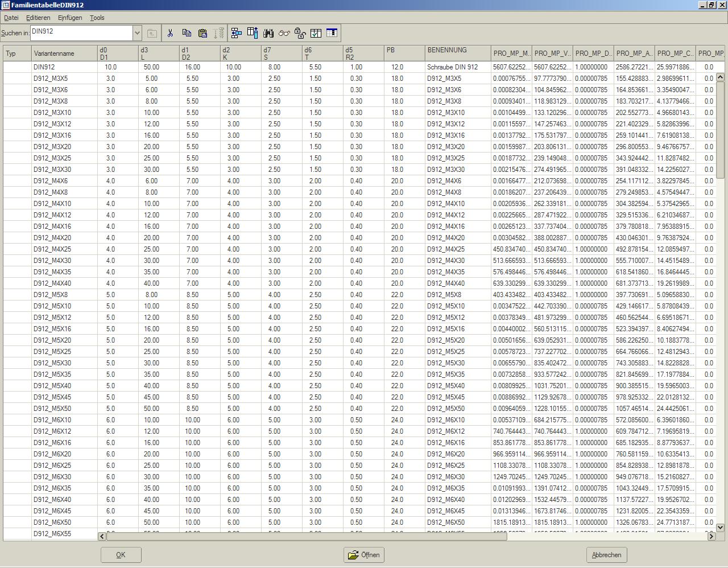Open the Tools menu

(x=97, y=18)
